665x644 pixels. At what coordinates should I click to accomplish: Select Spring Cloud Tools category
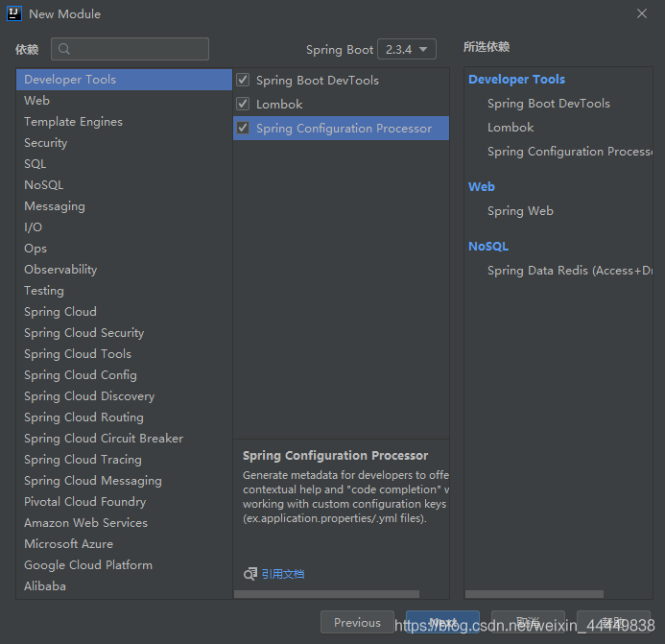coord(124,354)
